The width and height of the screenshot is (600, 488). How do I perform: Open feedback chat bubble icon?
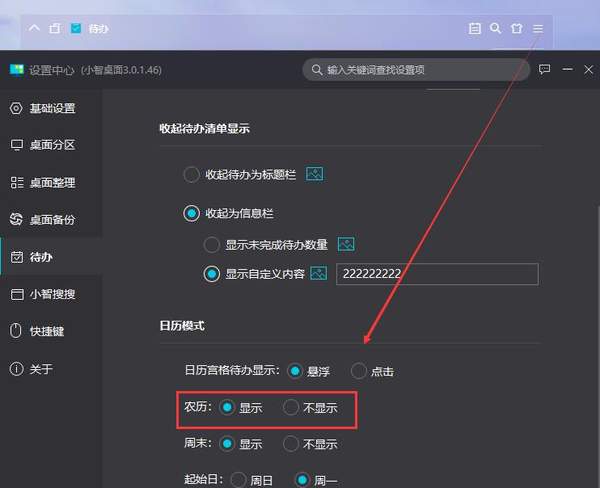point(545,69)
